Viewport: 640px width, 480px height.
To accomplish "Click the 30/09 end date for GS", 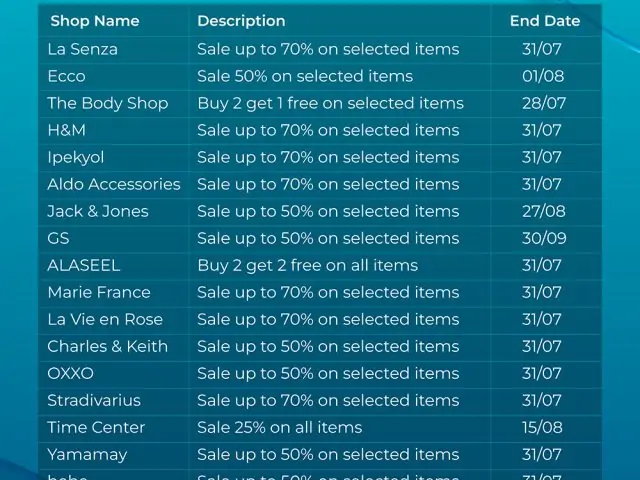I will tap(544, 238).
